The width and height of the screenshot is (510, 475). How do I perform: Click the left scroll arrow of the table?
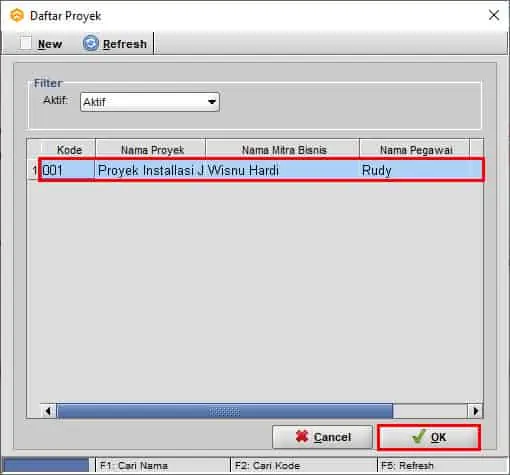[48, 411]
